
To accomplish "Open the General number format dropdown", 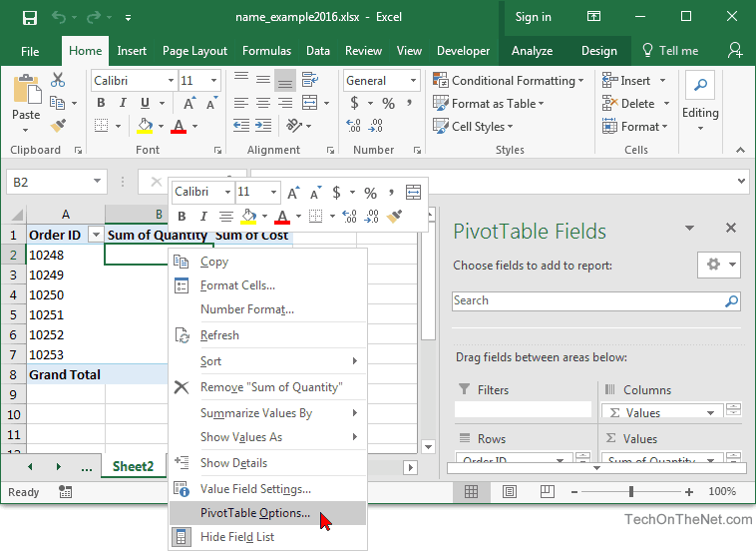I will [x=413, y=81].
